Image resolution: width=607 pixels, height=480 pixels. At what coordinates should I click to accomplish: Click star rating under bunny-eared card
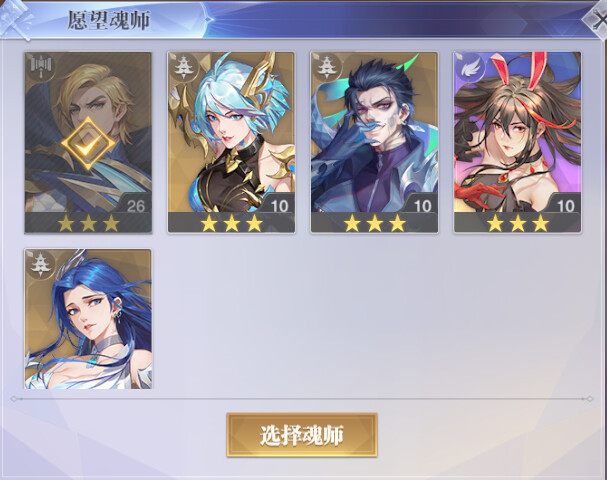point(518,223)
